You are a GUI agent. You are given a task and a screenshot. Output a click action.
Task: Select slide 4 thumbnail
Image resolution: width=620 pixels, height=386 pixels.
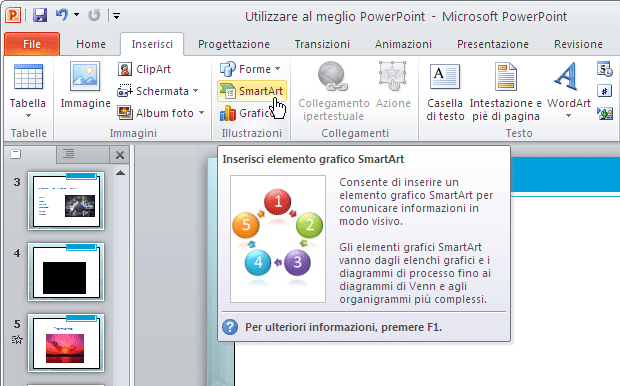(66, 272)
